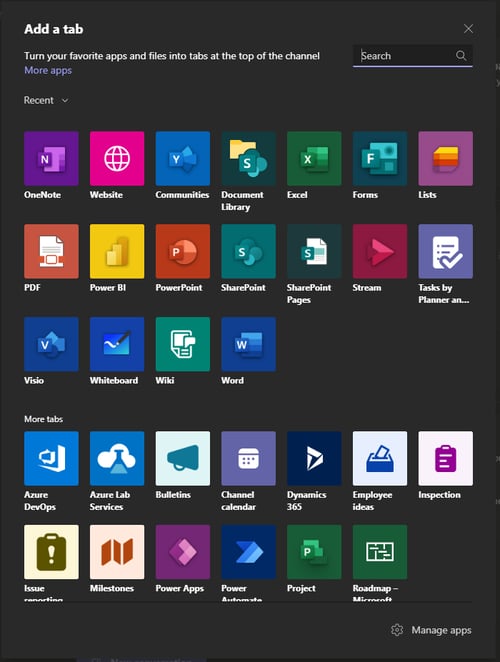Pick the Employee ideas tile

tap(380, 459)
